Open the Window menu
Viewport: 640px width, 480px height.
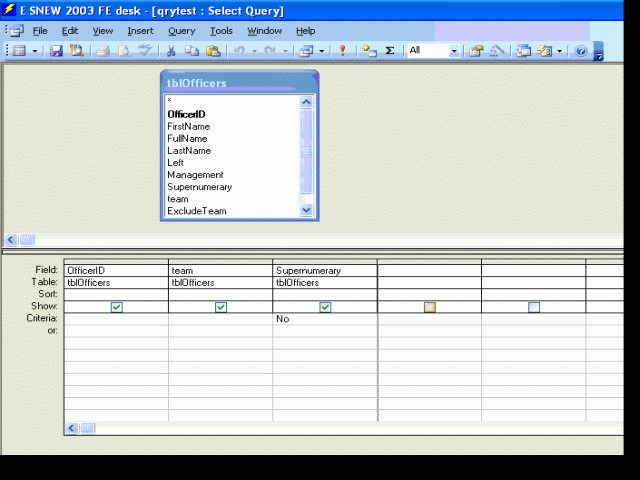[x=264, y=31]
